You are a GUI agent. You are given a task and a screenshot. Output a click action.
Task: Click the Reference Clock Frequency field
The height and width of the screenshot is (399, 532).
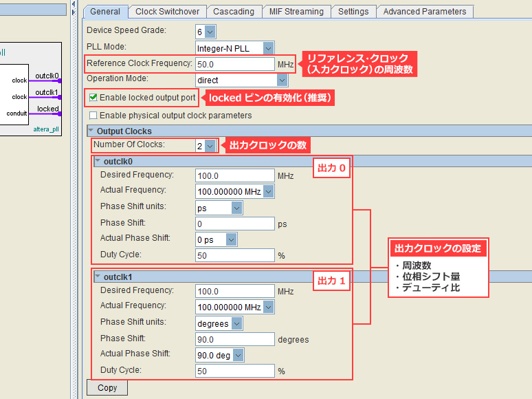coord(234,64)
